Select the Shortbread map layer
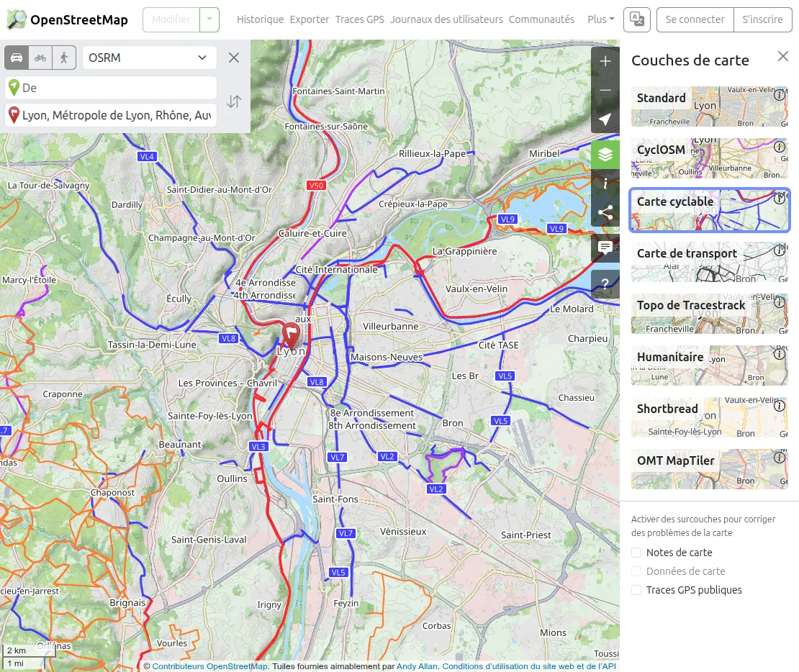 click(709, 417)
